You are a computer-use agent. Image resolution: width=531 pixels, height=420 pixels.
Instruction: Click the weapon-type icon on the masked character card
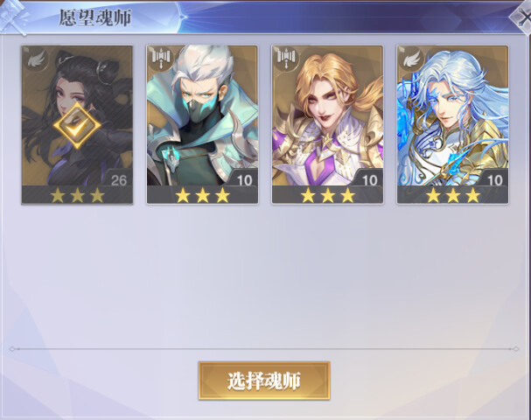161,59
